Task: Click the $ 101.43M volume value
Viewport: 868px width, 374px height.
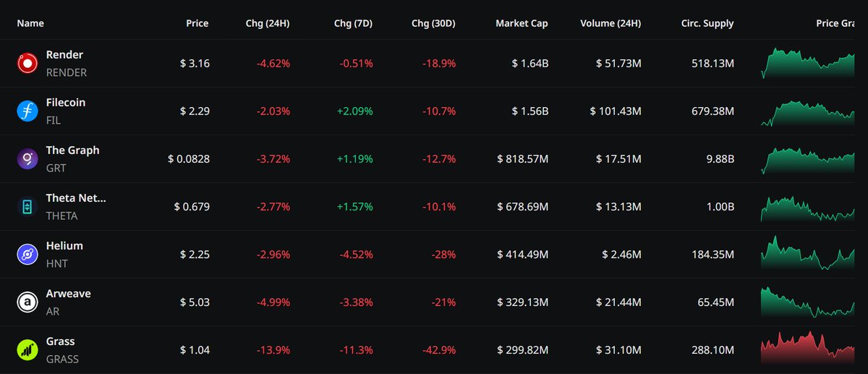Action: (x=616, y=111)
